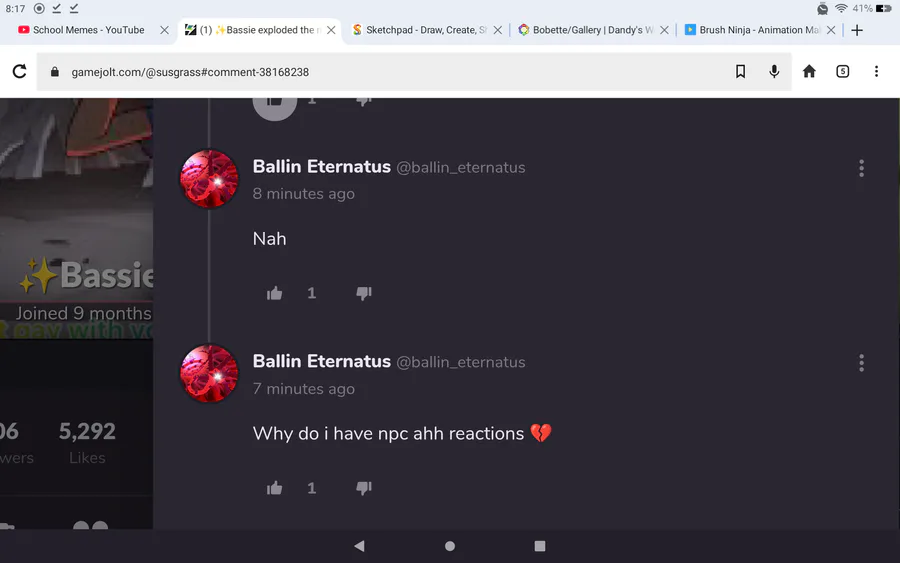
Task: Open the tab switcher showing 5 tabs
Action: (843, 71)
